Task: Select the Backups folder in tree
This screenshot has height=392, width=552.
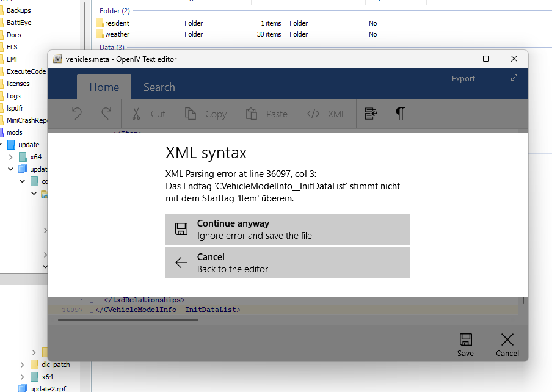Action: (19, 10)
